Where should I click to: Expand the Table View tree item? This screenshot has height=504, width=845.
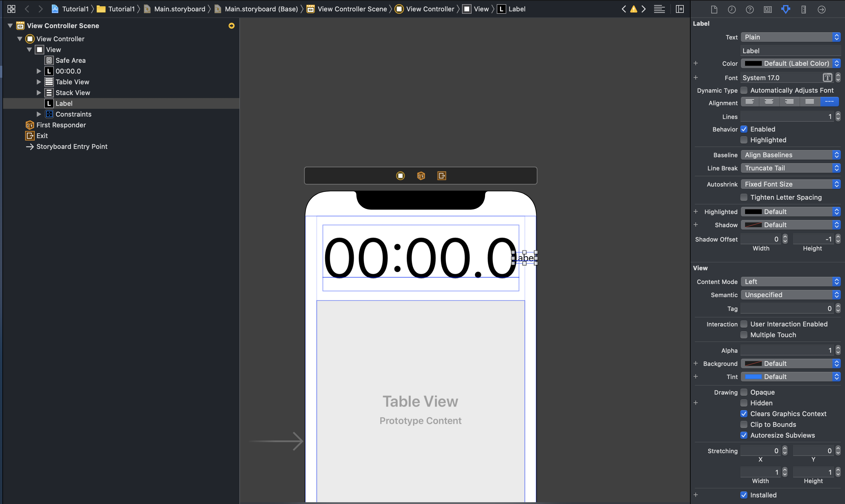[39, 82]
